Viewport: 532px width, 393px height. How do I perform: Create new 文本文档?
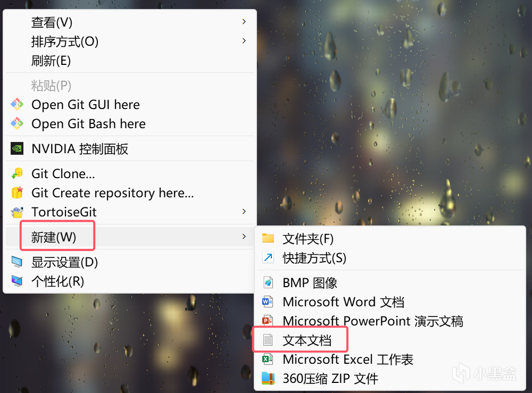390,340
